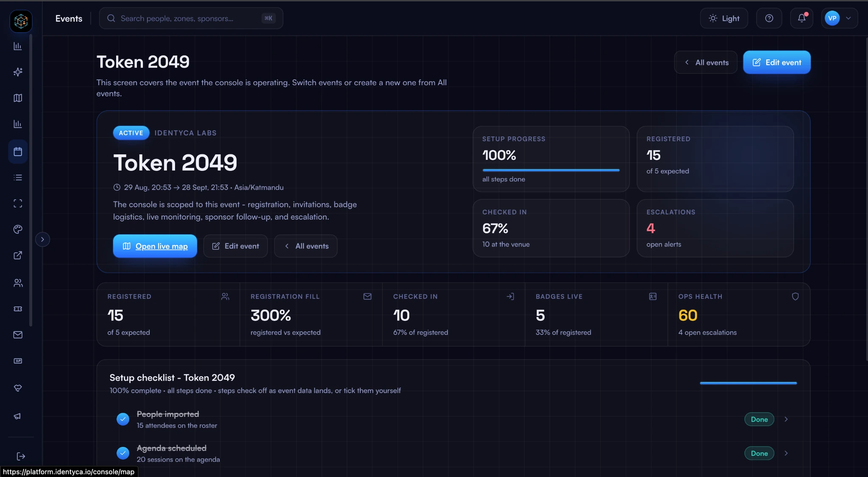868x477 pixels.
Task: Expand the Agenda scheduled row chevron
Action: click(786, 453)
